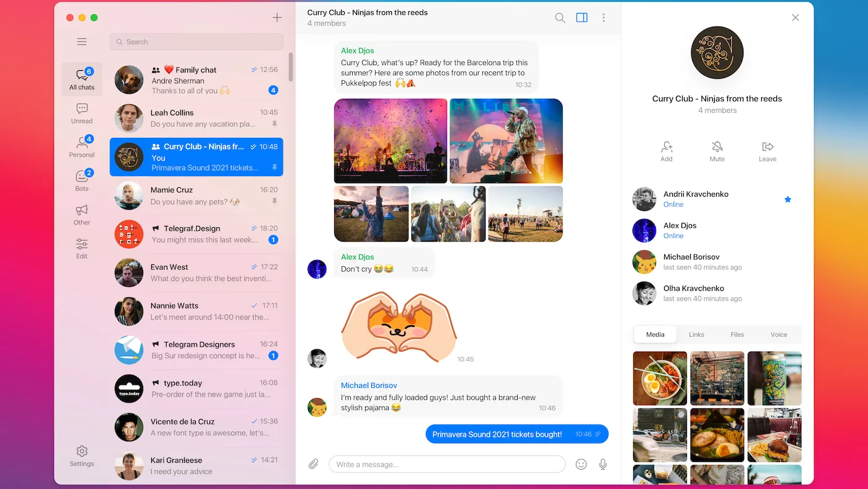Toggle the group info sidebar panel icon
This screenshot has width=868, height=489.
coord(582,17)
